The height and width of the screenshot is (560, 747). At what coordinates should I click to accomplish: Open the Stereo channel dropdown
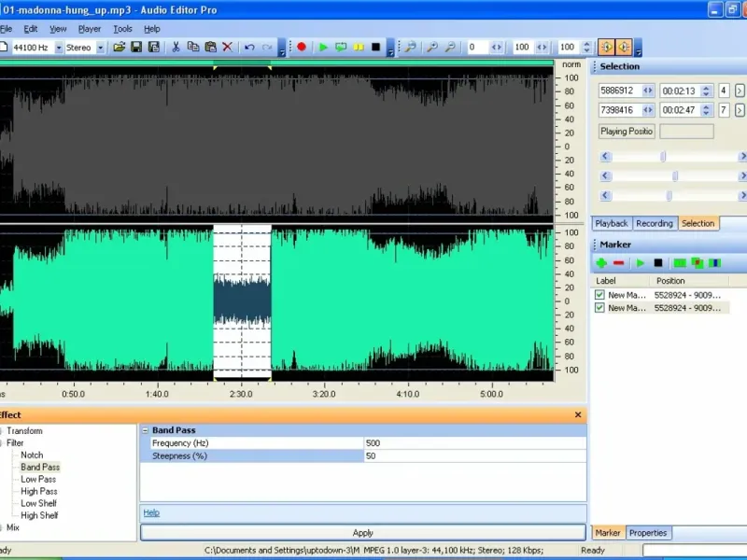(x=99, y=47)
